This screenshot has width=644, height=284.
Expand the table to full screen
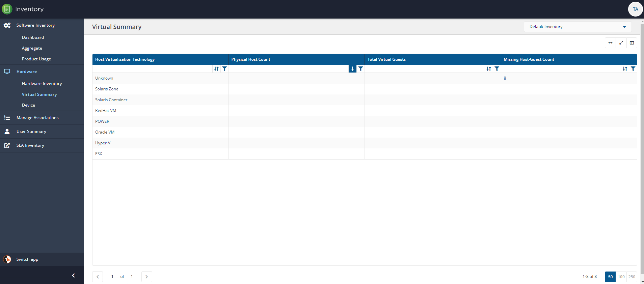point(621,43)
